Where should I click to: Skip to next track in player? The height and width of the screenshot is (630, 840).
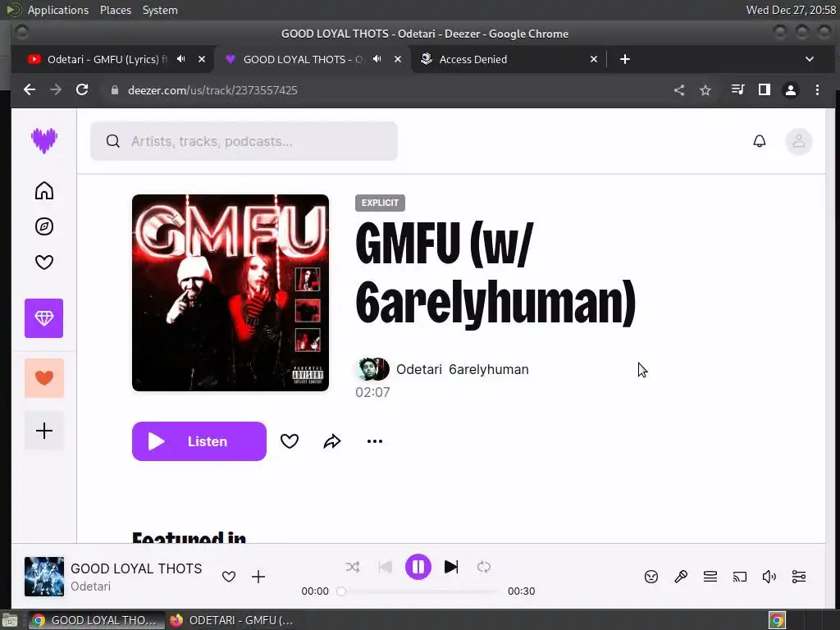[451, 567]
